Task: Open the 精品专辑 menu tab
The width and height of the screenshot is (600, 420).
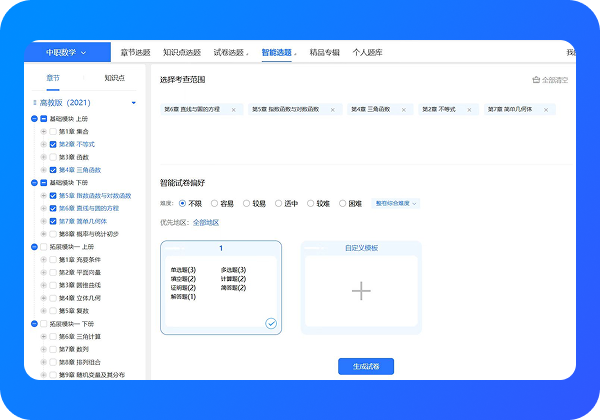Action: (325, 52)
